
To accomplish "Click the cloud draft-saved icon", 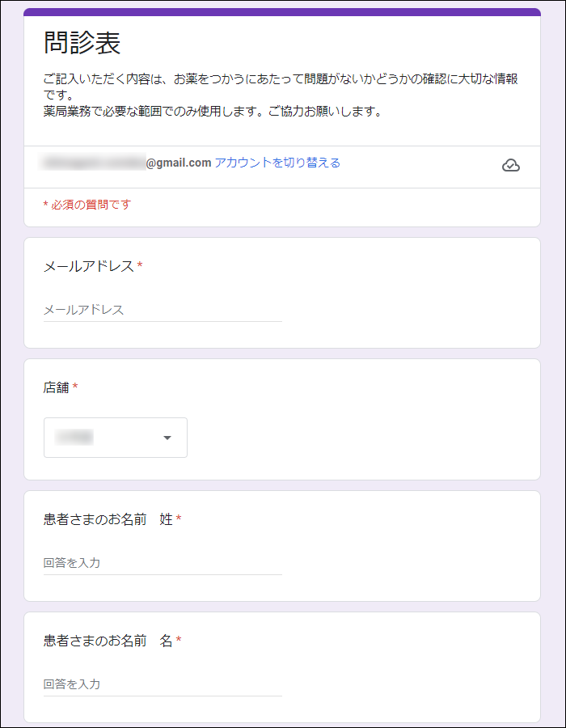I will click(510, 166).
